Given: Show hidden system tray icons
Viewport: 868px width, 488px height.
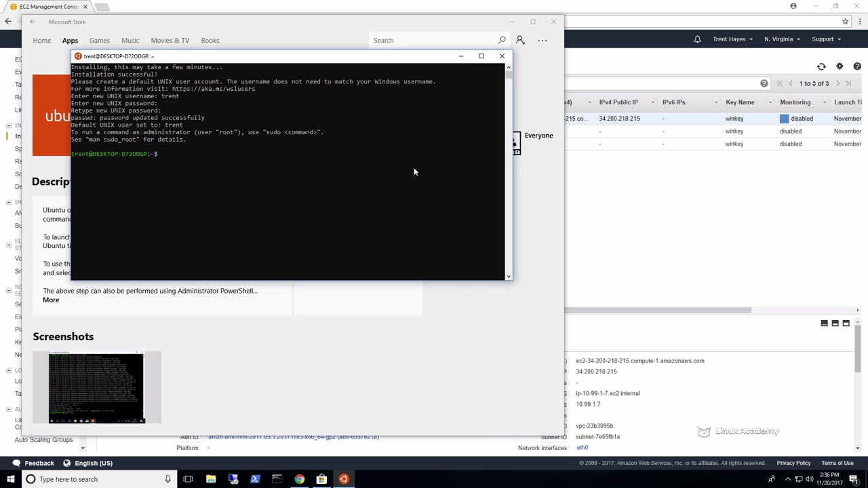Looking at the screenshot, I should (x=787, y=479).
